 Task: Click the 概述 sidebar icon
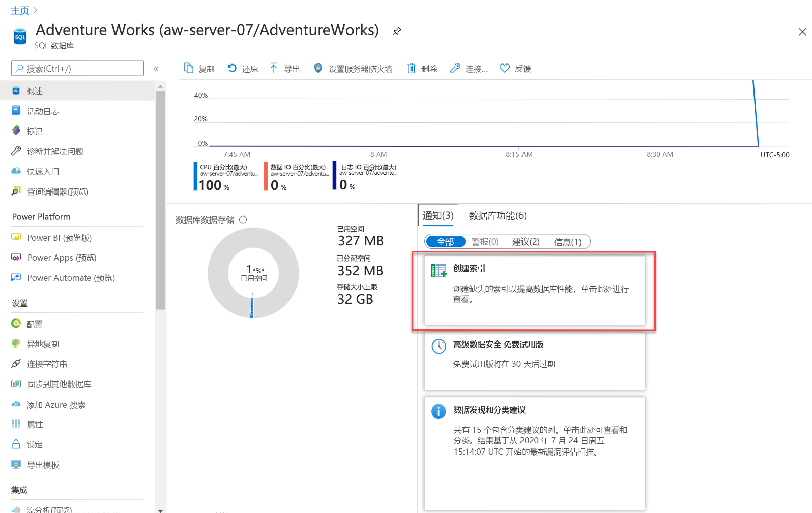pyautogui.click(x=16, y=91)
